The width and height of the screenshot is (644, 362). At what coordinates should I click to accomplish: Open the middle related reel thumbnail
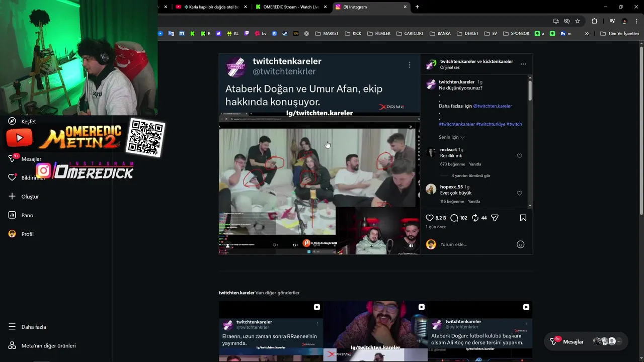tap(375, 331)
